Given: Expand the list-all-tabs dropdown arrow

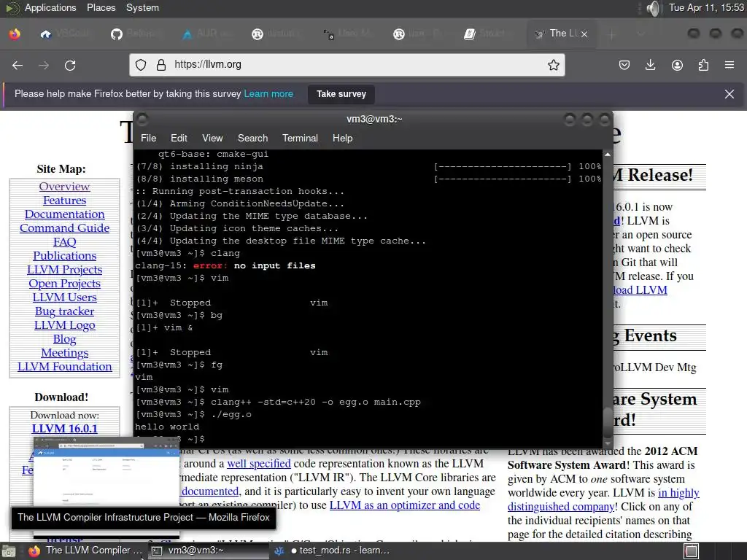Looking at the screenshot, I should pyautogui.click(x=640, y=34).
